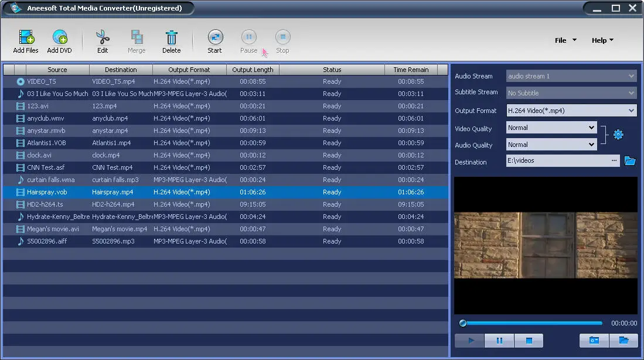
Task: Click the ellipsis button in Destination field
Action: 614,160
